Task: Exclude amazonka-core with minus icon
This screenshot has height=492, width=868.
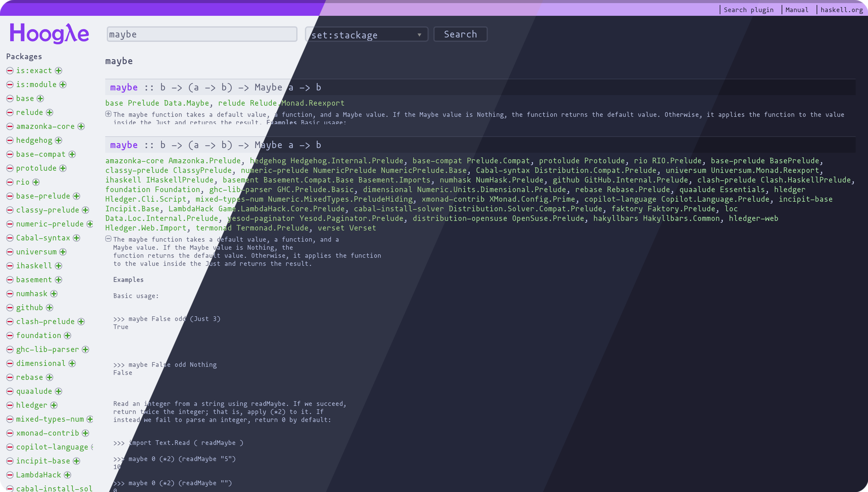Action: click(x=10, y=126)
